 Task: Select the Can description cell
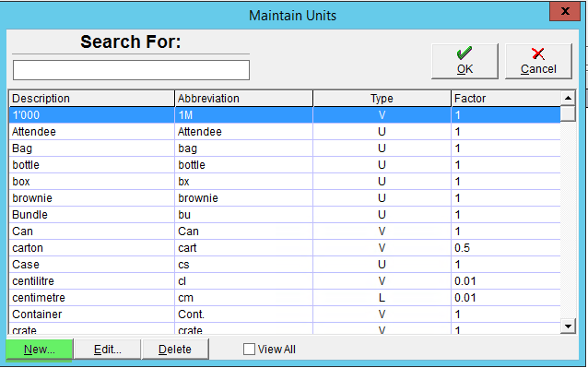92,231
